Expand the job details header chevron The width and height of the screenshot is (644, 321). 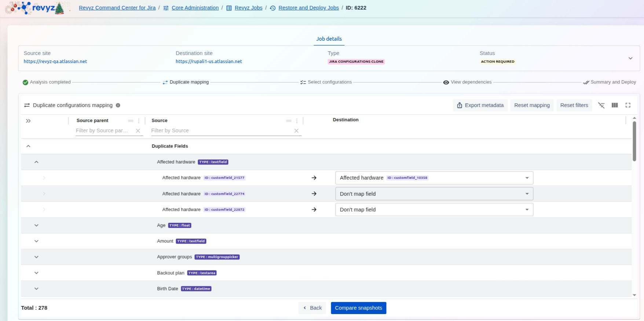click(630, 58)
